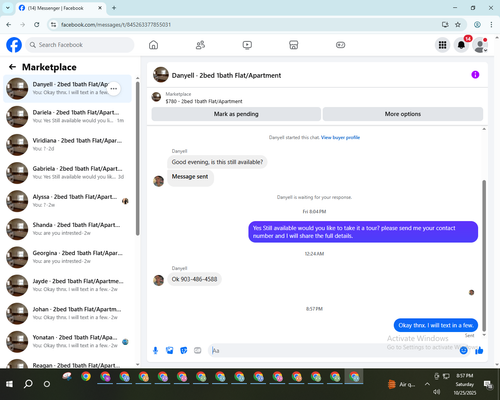This screenshot has width=500, height=400.
Task: Open Windows Start menu
Action: point(9,384)
